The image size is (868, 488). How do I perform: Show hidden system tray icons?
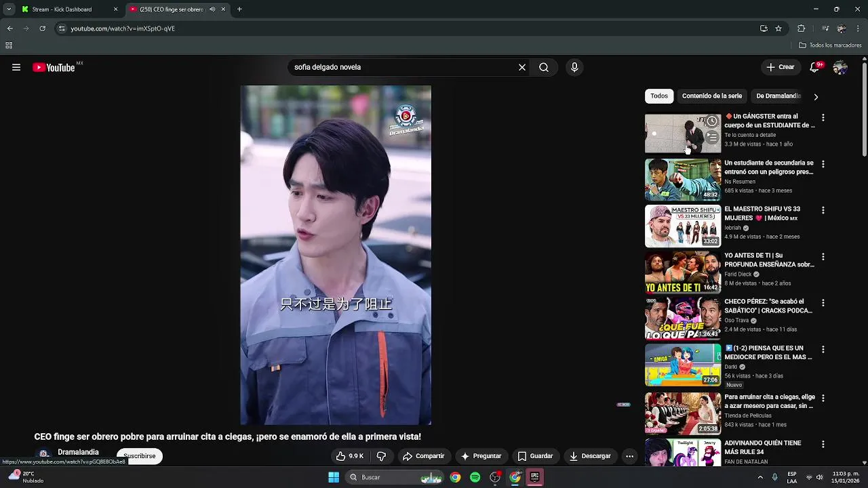click(760, 477)
